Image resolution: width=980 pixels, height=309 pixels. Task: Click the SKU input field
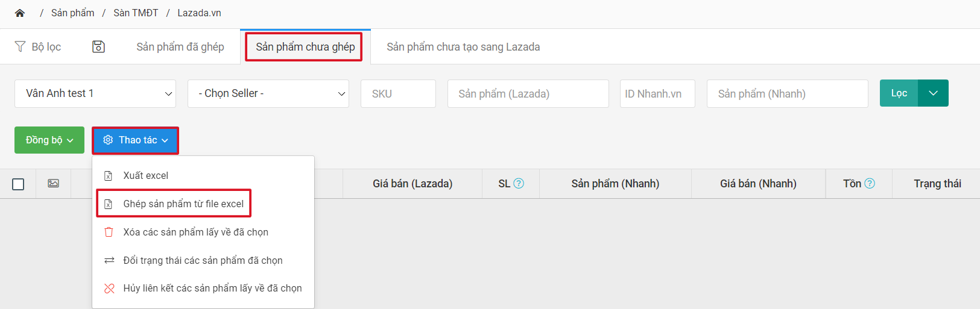(398, 94)
